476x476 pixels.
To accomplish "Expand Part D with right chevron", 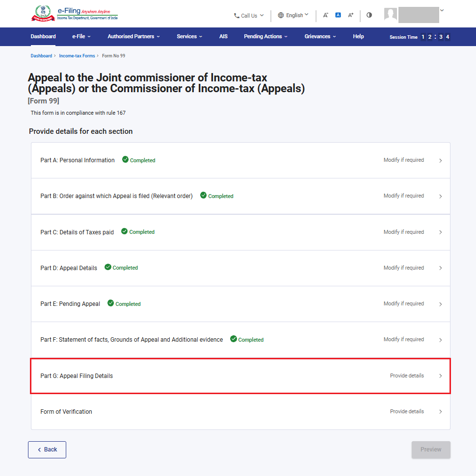I will click(x=441, y=268).
